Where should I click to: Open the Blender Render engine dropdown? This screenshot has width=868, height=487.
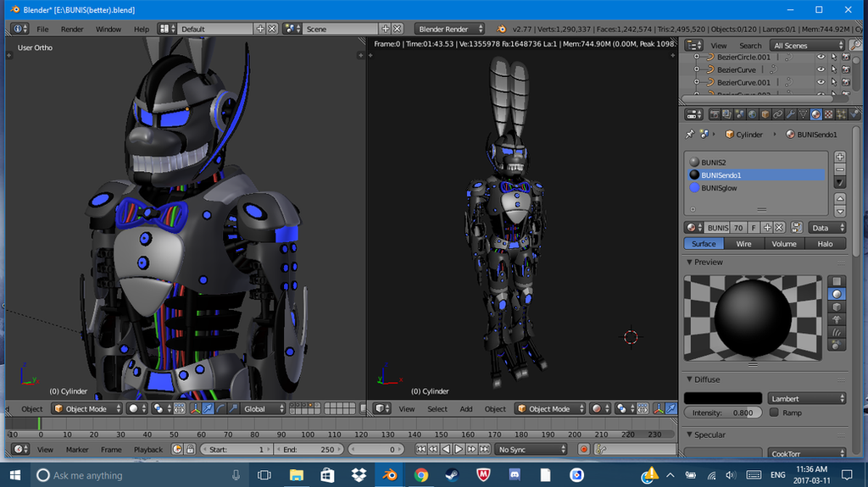451,29
